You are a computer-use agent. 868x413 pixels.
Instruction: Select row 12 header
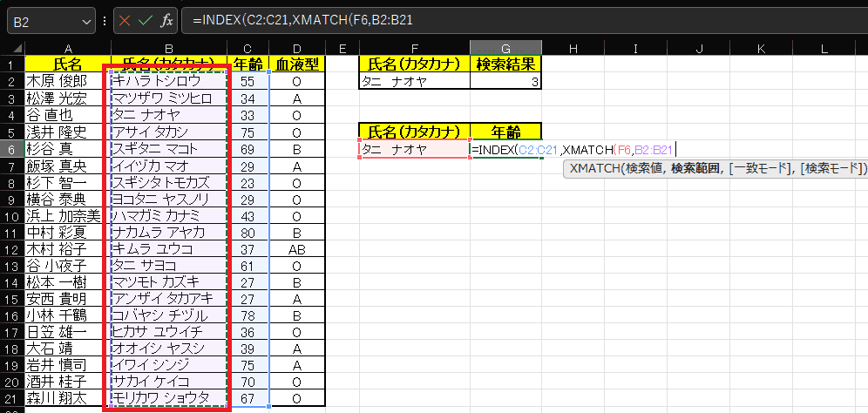[x=12, y=249]
